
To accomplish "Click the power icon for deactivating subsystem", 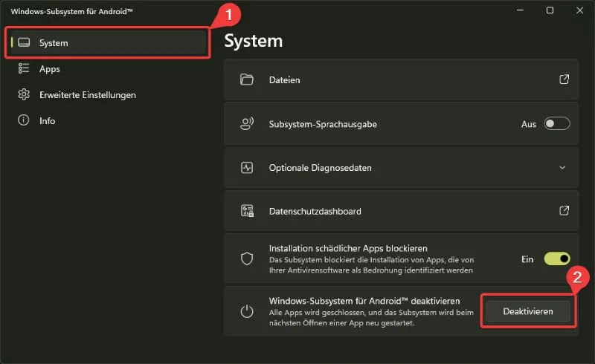I will (247, 311).
